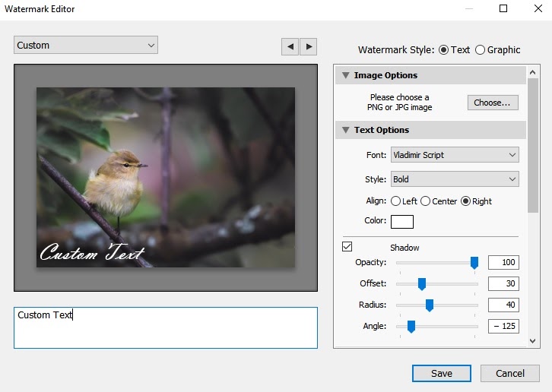This screenshot has width=552, height=392.
Task: Open the white Color swatch picker
Action: pyautogui.click(x=402, y=222)
